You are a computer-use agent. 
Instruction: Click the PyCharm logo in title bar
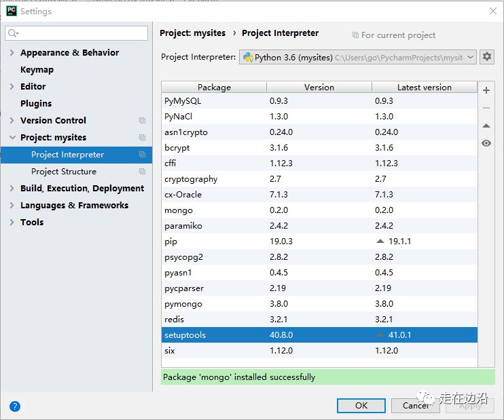tap(12, 11)
